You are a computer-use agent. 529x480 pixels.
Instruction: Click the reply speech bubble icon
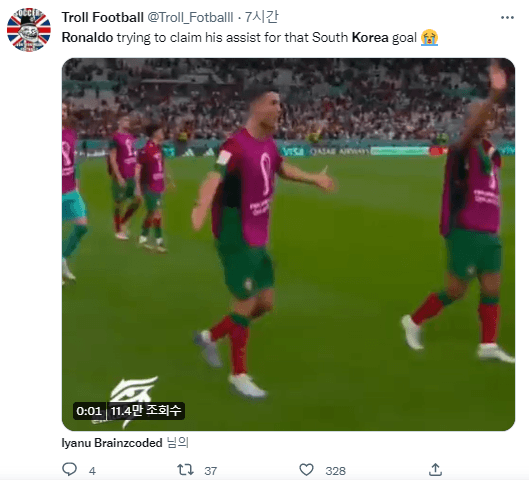[70, 469]
